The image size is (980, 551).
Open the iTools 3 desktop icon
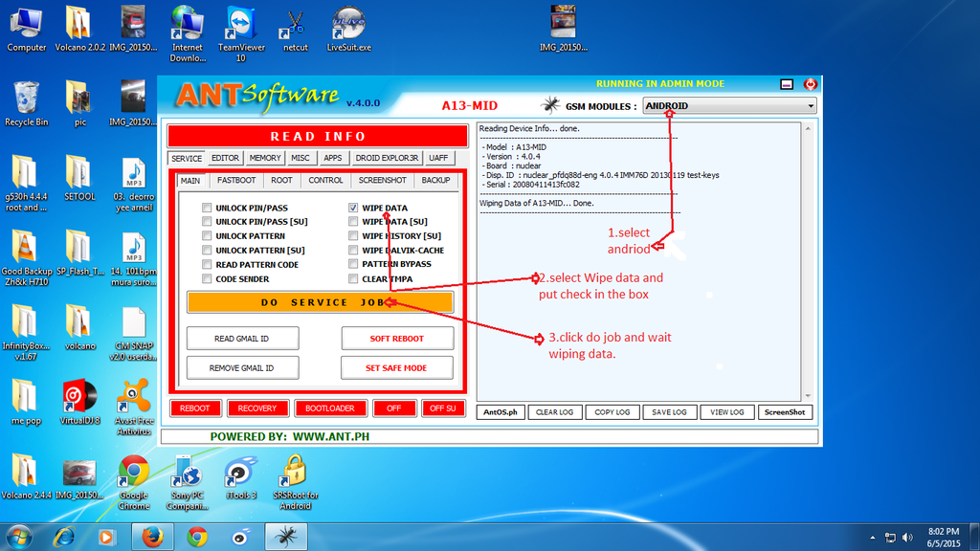point(240,474)
